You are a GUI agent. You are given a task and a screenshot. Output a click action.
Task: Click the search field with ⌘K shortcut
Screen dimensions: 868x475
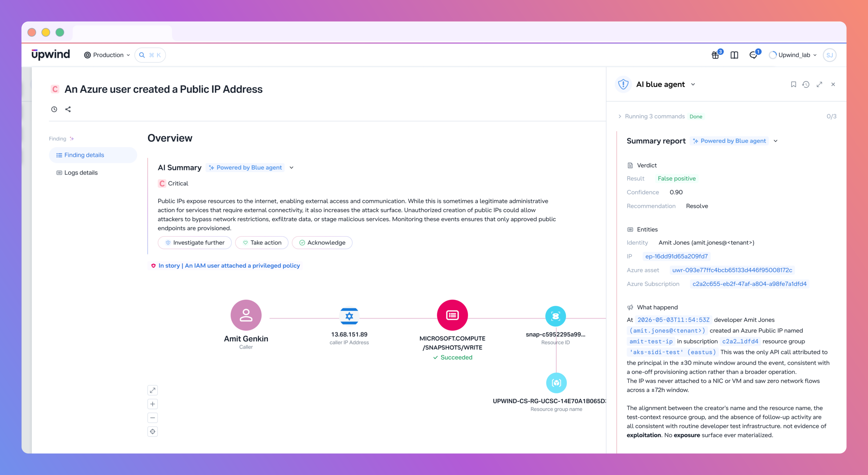[x=150, y=55]
